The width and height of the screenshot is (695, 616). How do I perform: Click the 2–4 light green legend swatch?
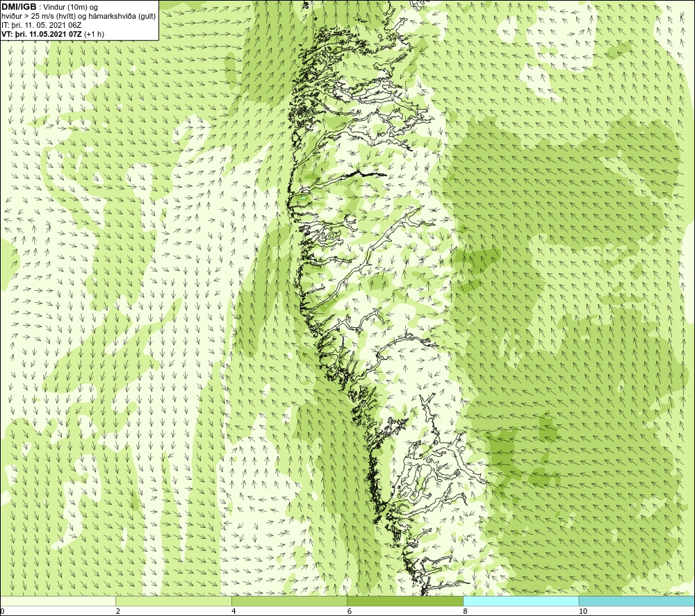(x=174, y=601)
